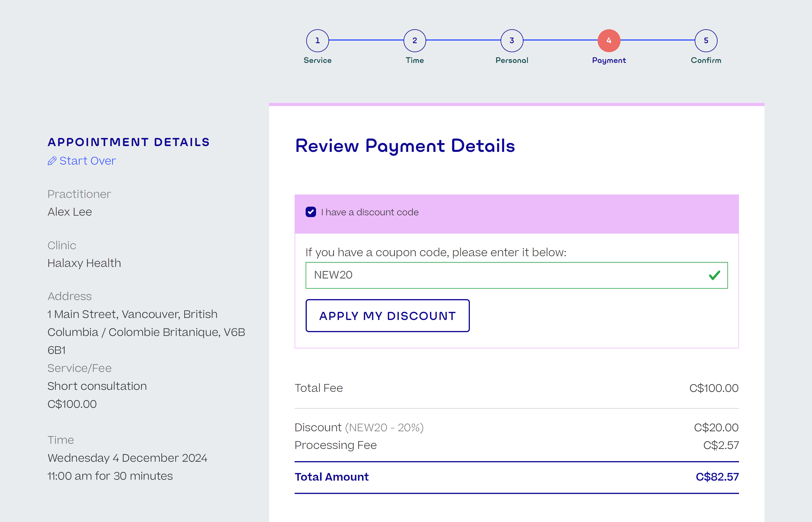This screenshot has height=522, width=812.
Task: Click the green checkmark in coupon field
Action: pyautogui.click(x=714, y=275)
